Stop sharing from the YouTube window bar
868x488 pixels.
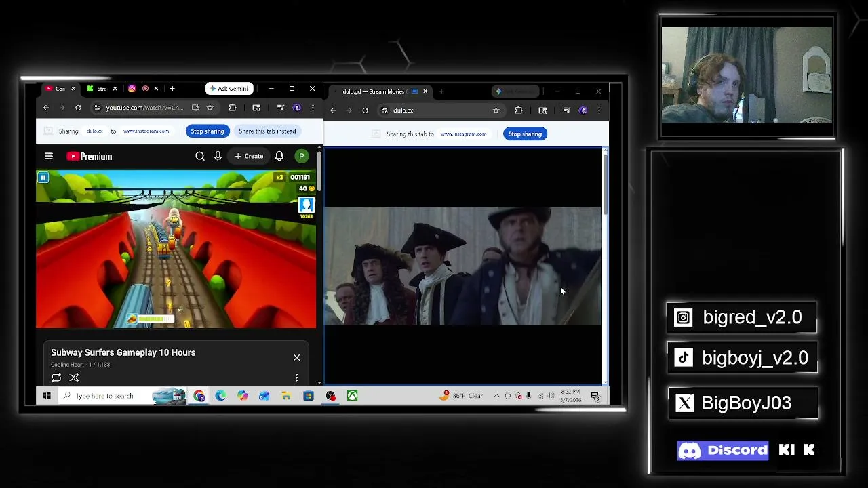point(207,131)
